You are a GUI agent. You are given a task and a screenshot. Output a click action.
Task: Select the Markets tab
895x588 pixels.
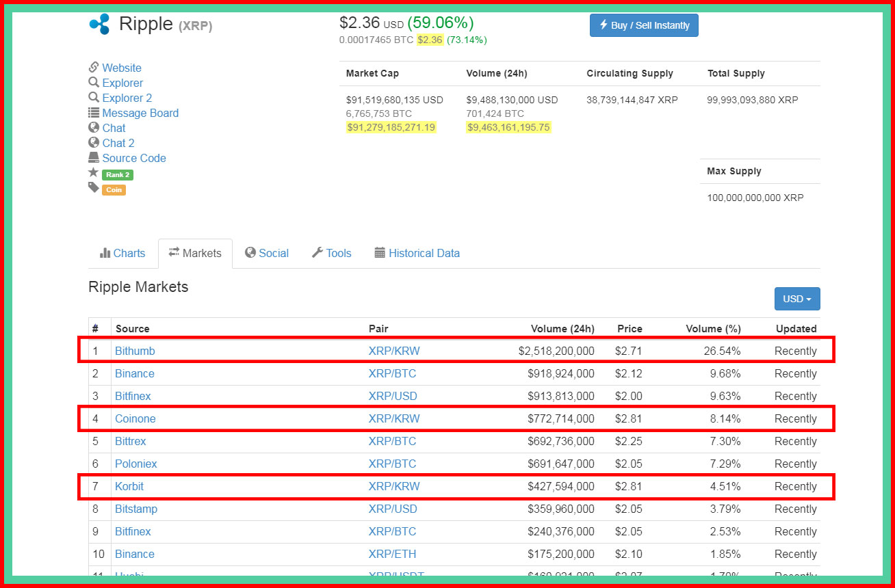[x=195, y=253]
